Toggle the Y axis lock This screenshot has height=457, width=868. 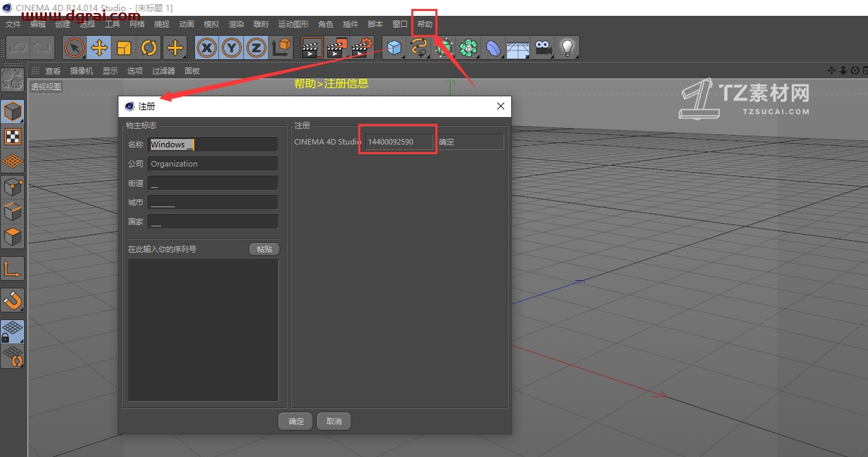pos(231,48)
